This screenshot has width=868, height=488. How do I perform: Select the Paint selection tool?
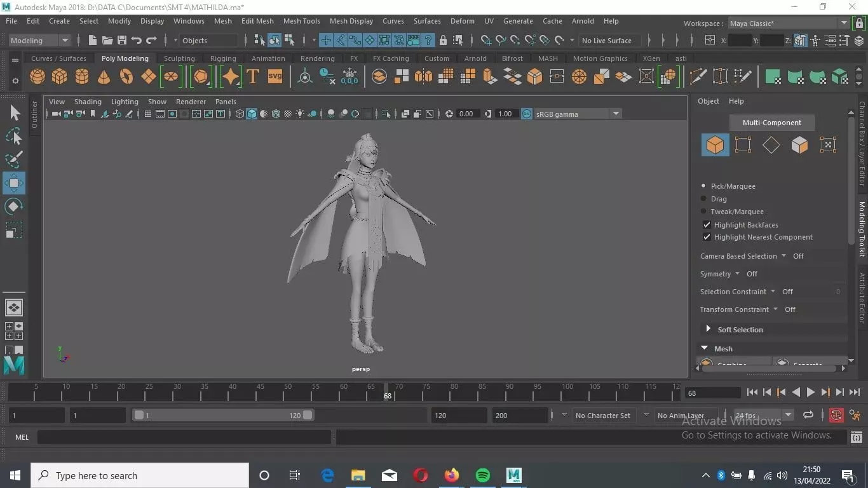14,159
